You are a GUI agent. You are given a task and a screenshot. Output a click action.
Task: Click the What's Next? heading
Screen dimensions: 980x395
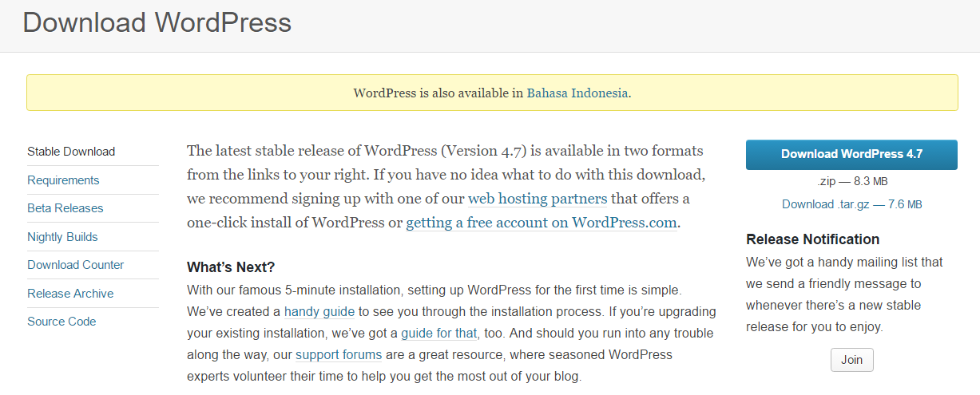231,267
